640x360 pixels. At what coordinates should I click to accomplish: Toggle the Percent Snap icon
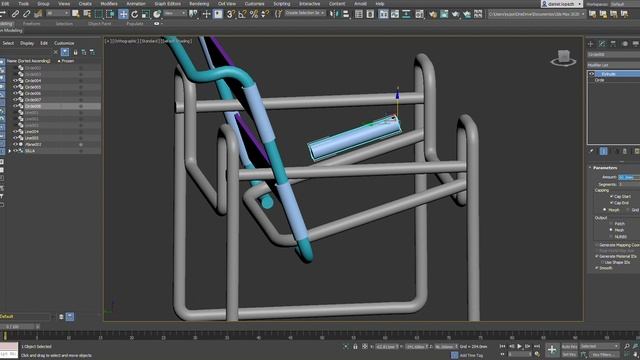pyautogui.click(x=254, y=14)
